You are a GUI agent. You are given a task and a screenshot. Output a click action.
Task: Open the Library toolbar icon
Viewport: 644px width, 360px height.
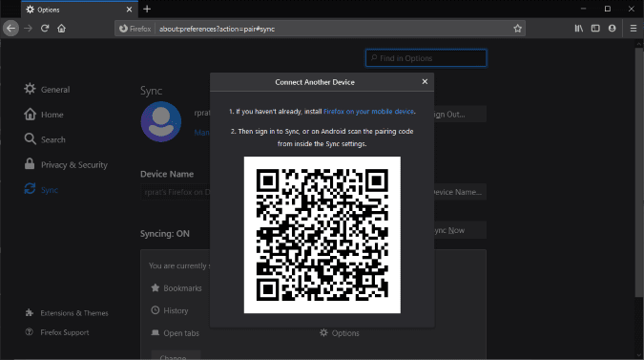pyautogui.click(x=579, y=29)
